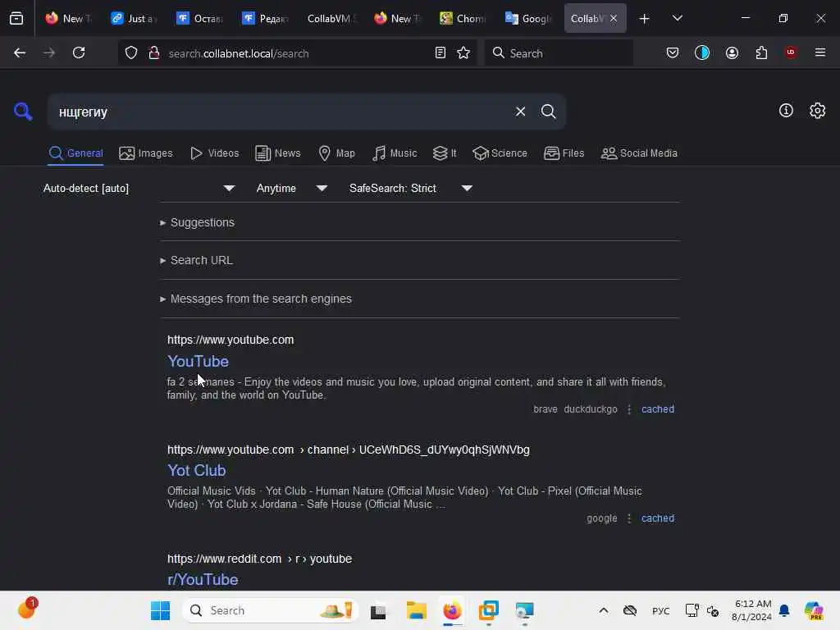Expand the Suggestions section
Screen dimensions: 840x630
pos(197,222)
